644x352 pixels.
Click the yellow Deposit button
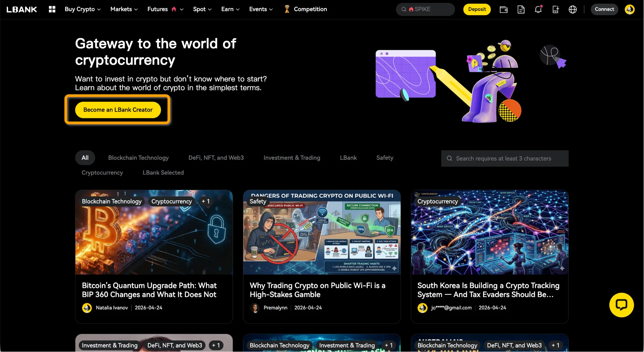[477, 9]
